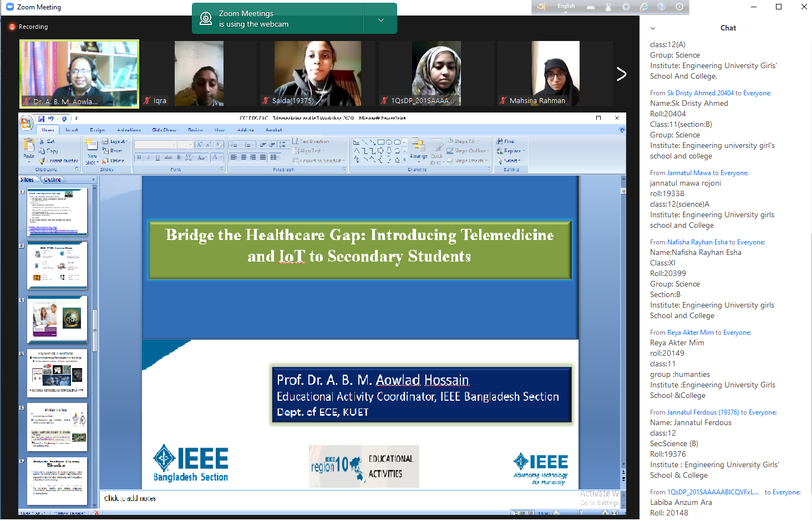Open Nafisha Rayhan Esha sender link

click(697, 242)
